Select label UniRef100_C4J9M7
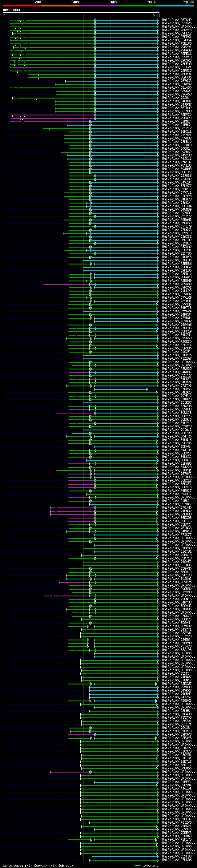Image resolution: width=197 pixels, height=868 pixels. point(177,104)
